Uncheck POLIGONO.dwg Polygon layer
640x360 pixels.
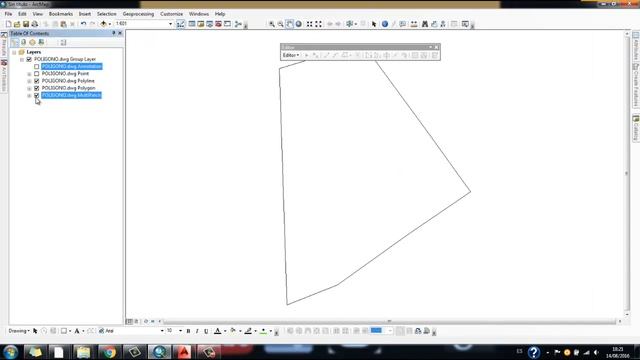point(37,88)
